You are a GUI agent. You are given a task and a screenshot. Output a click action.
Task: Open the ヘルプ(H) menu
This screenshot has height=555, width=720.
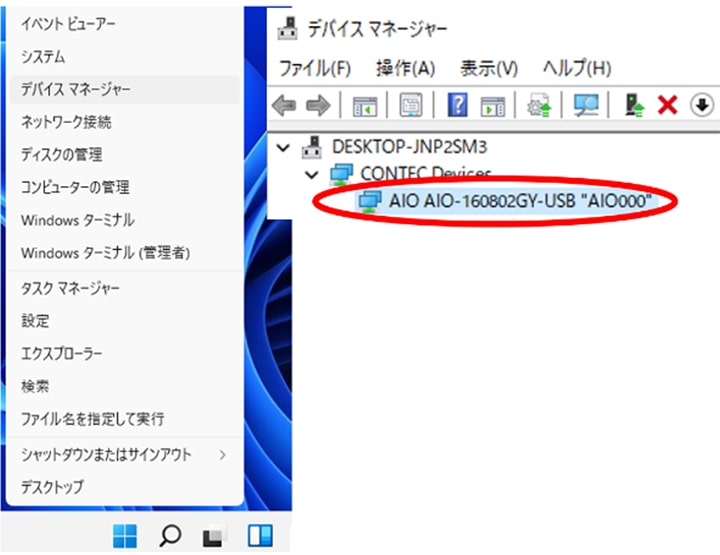(x=577, y=68)
